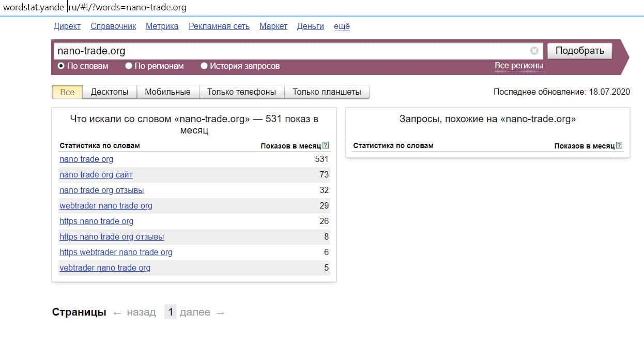Open the 'Метрика' service link

[x=162, y=26]
